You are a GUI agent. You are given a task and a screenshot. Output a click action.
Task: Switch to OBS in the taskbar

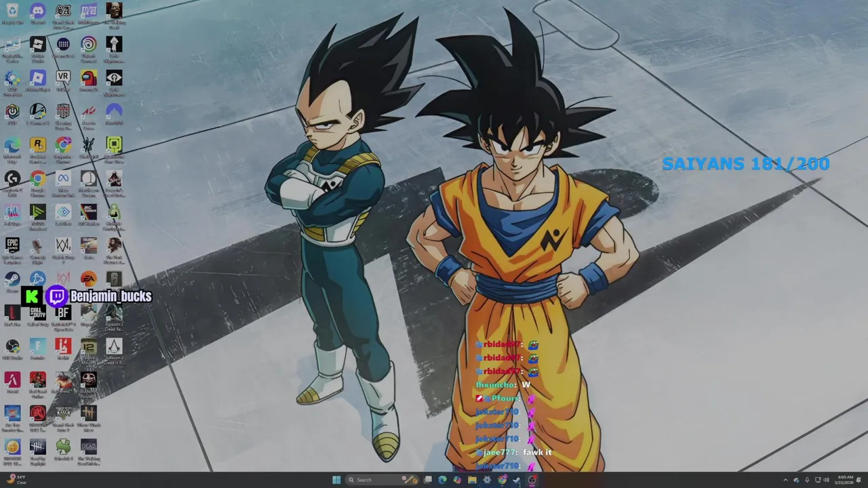pyautogui.click(x=532, y=480)
